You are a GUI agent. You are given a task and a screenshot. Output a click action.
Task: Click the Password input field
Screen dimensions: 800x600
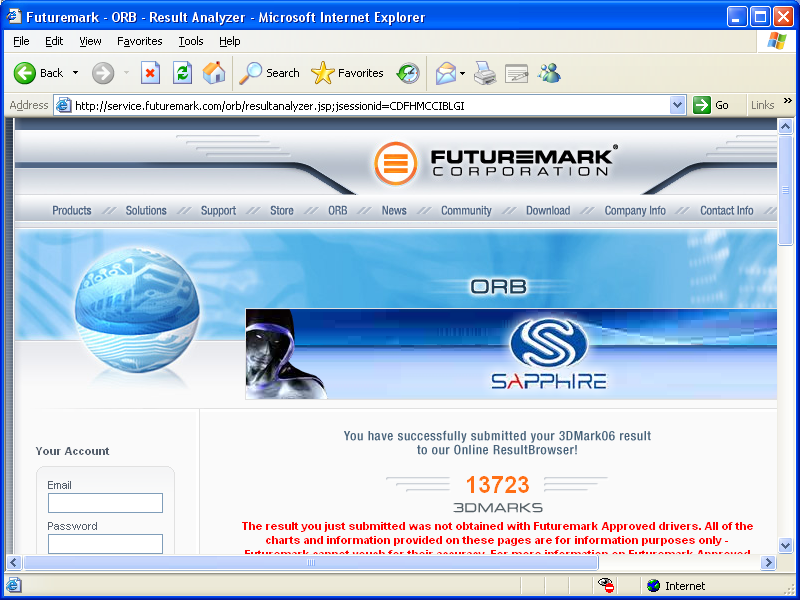click(105, 544)
